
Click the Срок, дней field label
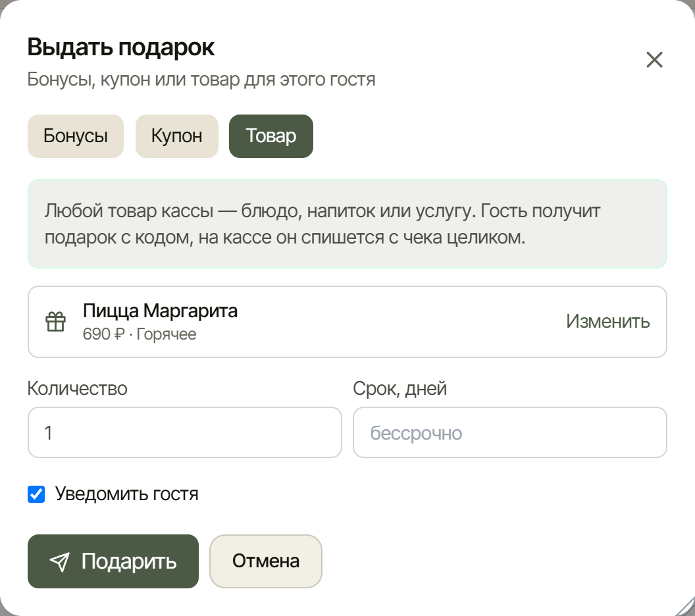click(399, 389)
